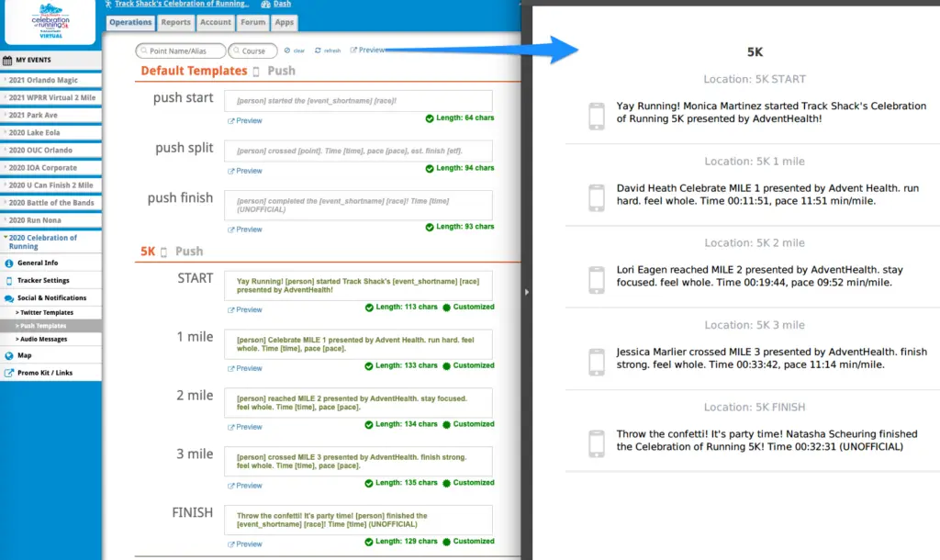Click the Customized badge icon on FINISH row
This screenshot has height=560, width=940.
(447, 542)
